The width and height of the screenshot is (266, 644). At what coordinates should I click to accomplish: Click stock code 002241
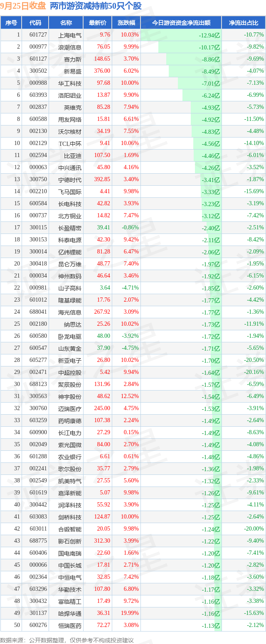pos(39,469)
